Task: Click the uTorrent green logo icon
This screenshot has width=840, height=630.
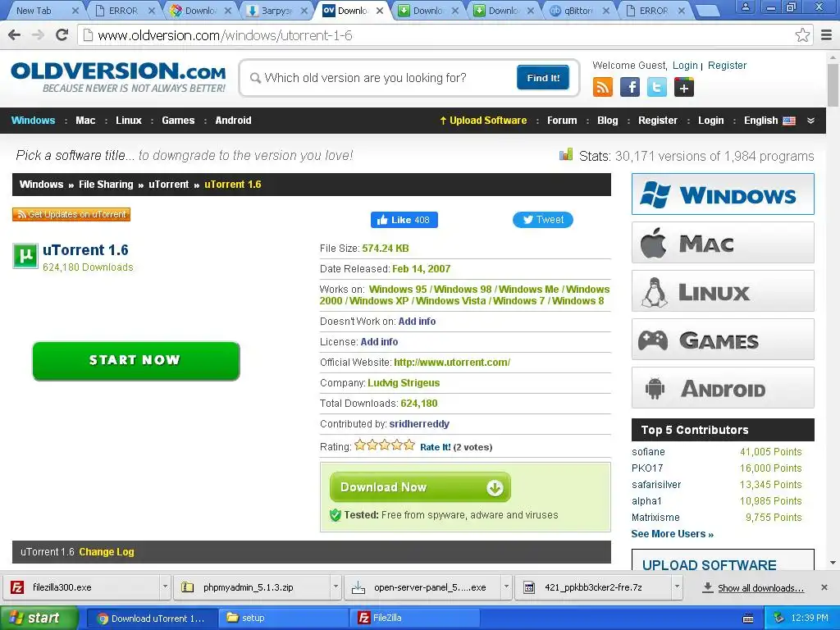Action: (25, 256)
